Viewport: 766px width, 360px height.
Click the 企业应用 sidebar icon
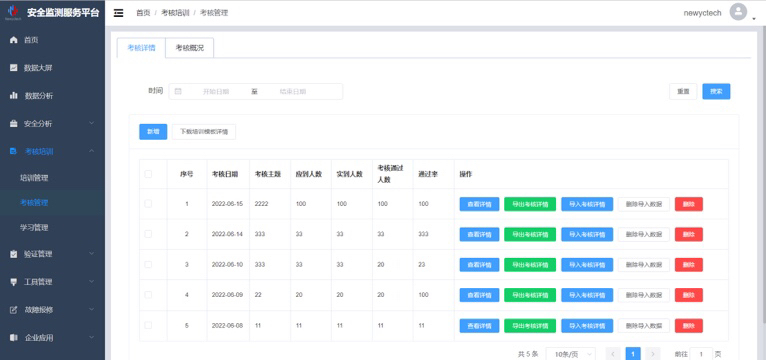(14, 338)
